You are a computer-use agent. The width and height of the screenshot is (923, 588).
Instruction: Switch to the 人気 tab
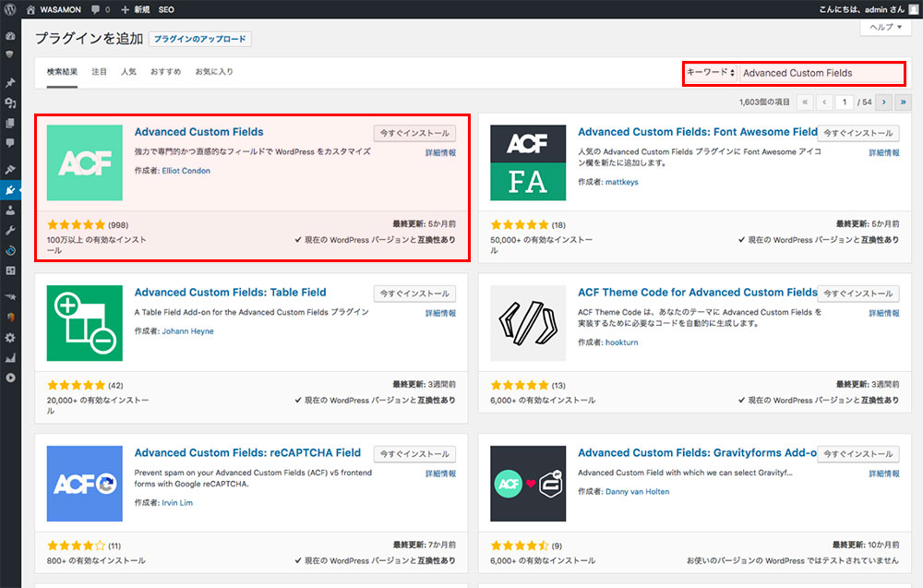point(128,72)
